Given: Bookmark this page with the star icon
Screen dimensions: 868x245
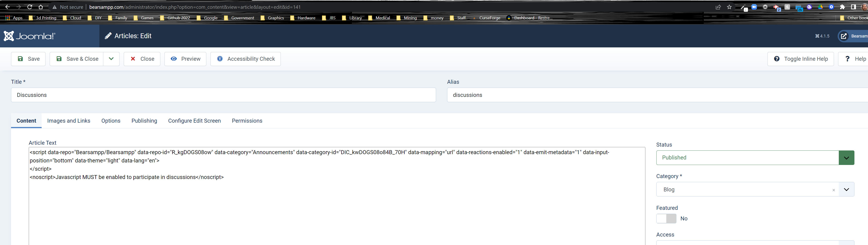Looking at the screenshot, I should coord(729,7).
